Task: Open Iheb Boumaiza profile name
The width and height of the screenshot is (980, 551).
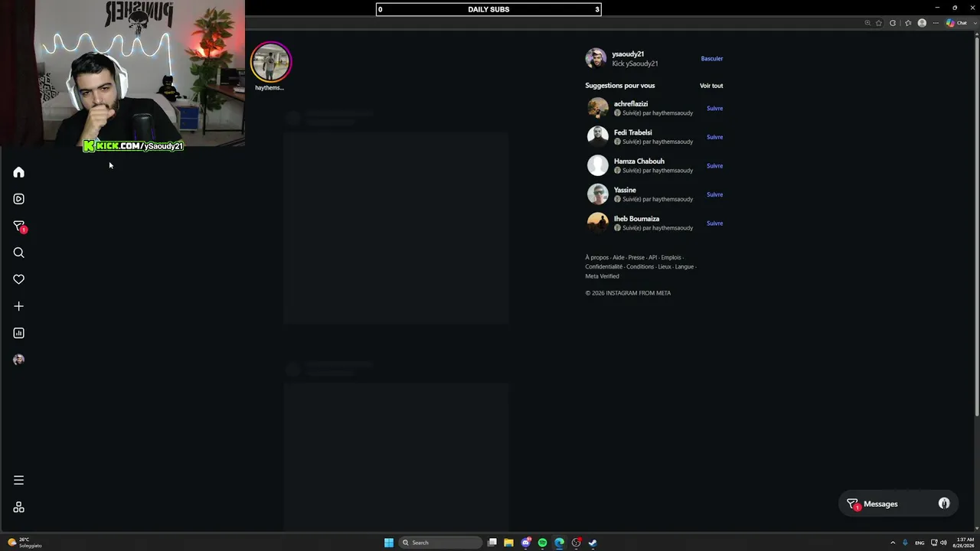Action: point(636,219)
